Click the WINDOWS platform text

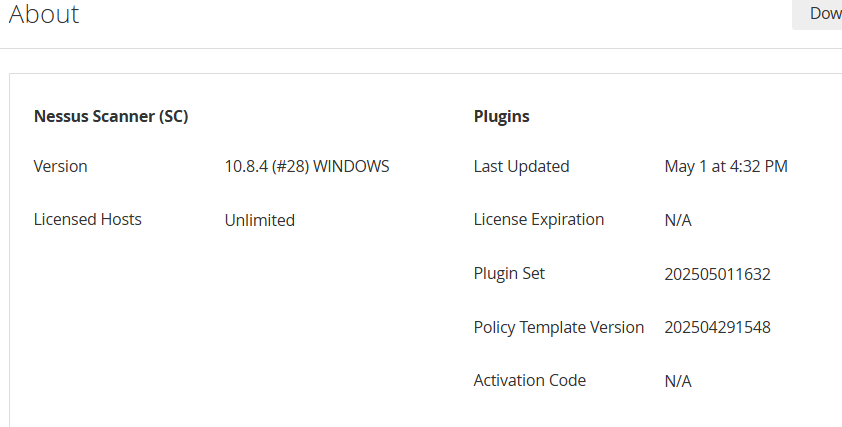click(351, 166)
